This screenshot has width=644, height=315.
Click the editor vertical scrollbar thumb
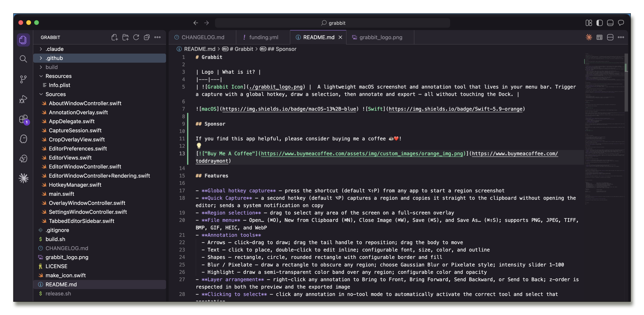click(626, 83)
